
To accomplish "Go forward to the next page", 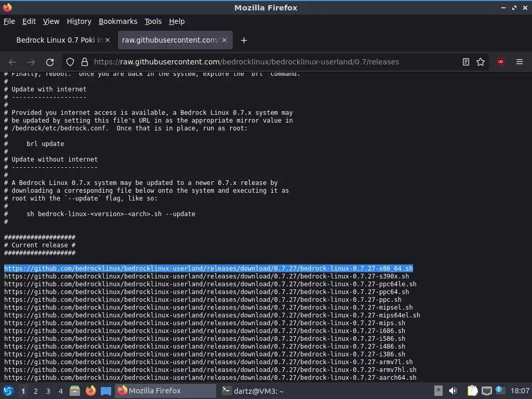I will pos(31,62).
